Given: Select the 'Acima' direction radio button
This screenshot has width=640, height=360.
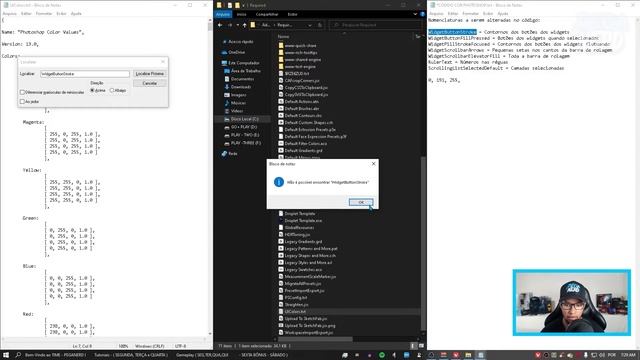Looking at the screenshot, I should point(92,90).
